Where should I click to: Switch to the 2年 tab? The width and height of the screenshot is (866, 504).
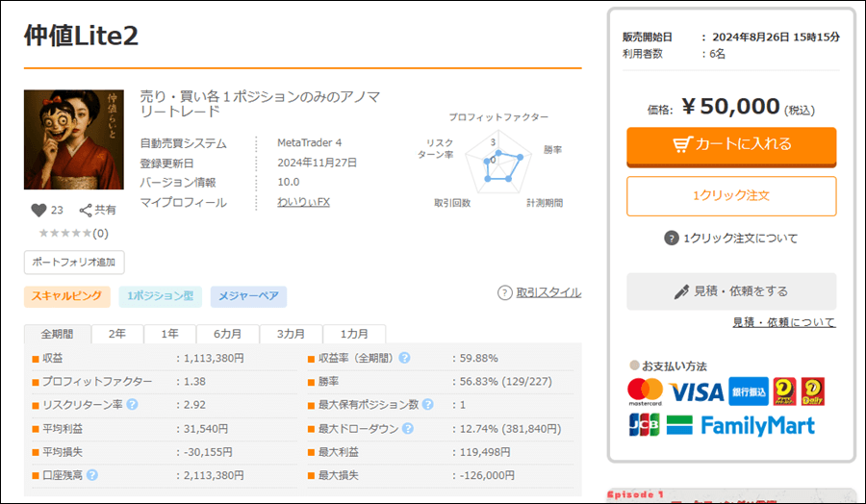tap(116, 334)
